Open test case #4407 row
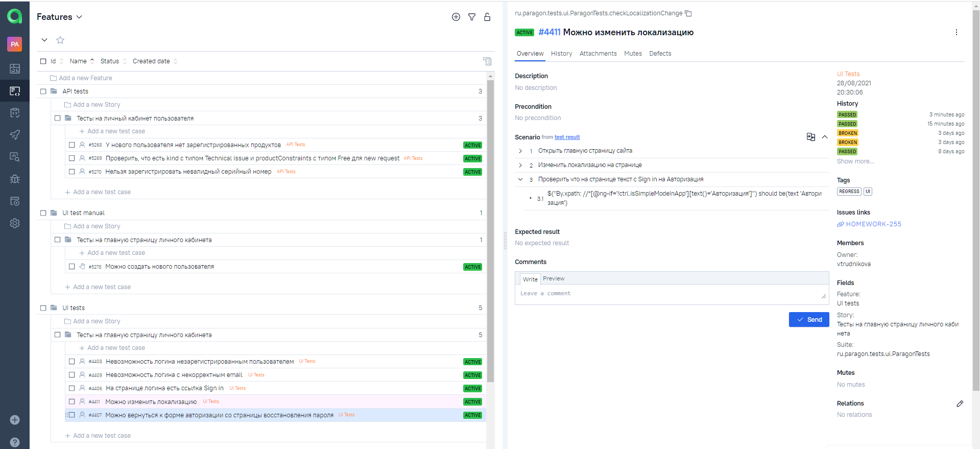 [x=275, y=415]
